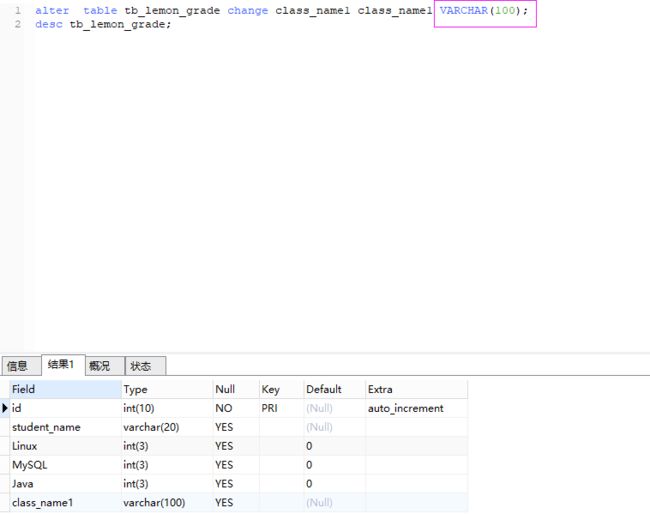
Task: Click the varchar(20) type cell
Action: click(x=167, y=427)
